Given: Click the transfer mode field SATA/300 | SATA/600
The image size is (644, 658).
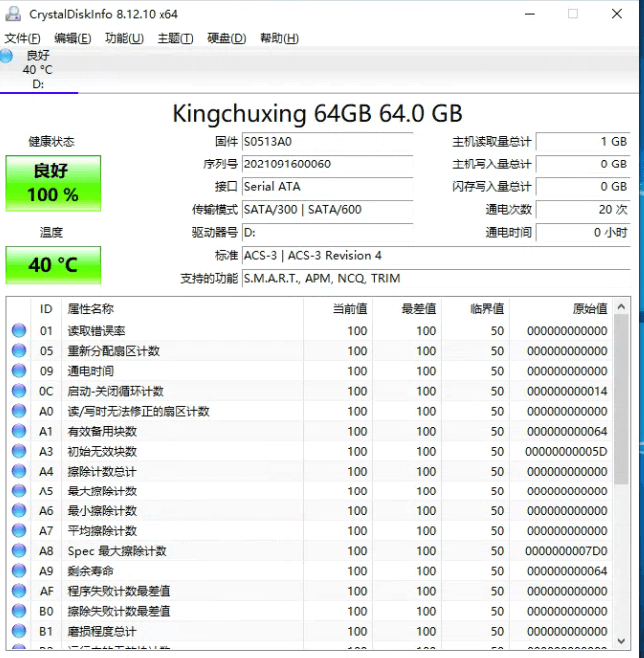Looking at the screenshot, I should 327,209.
